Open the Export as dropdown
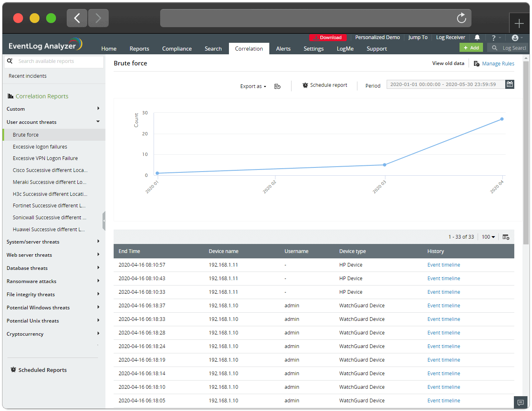Screen dimensions: 532x411 point(253,86)
